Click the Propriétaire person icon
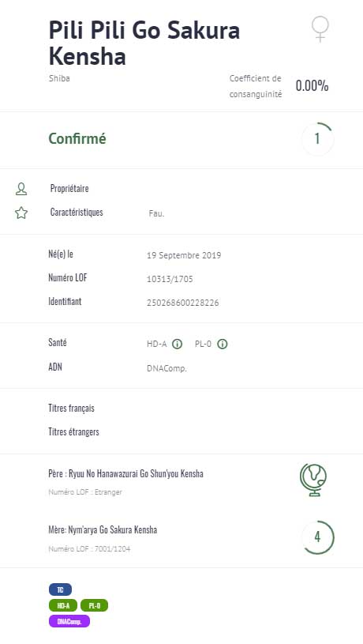 coord(21,189)
